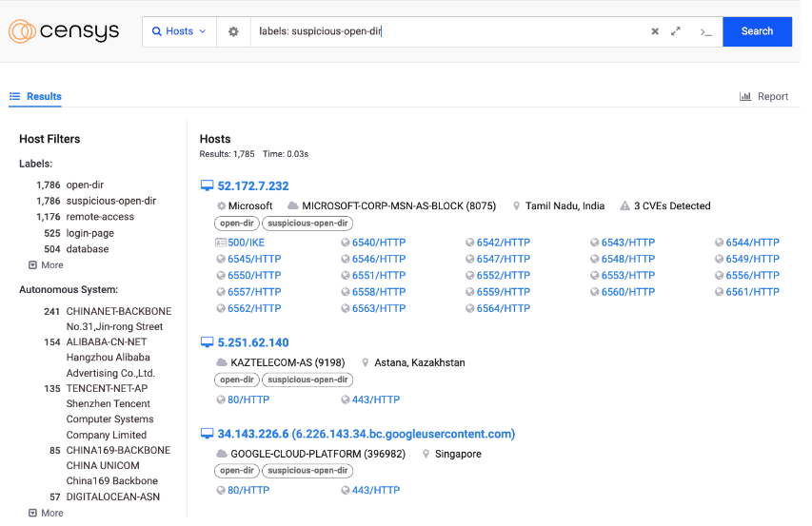Expand More under Autonomous System filters
The image size is (812, 526).
pyautogui.click(x=46, y=513)
